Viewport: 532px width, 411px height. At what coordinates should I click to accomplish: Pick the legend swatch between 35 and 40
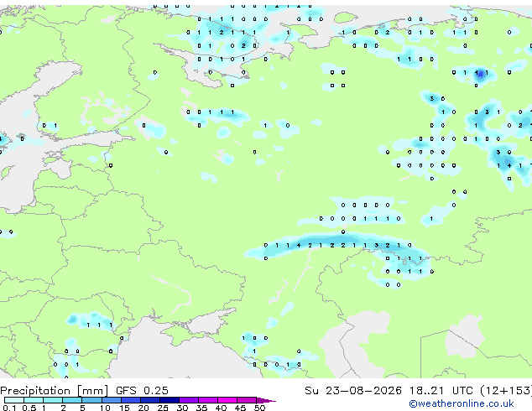pos(208,400)
